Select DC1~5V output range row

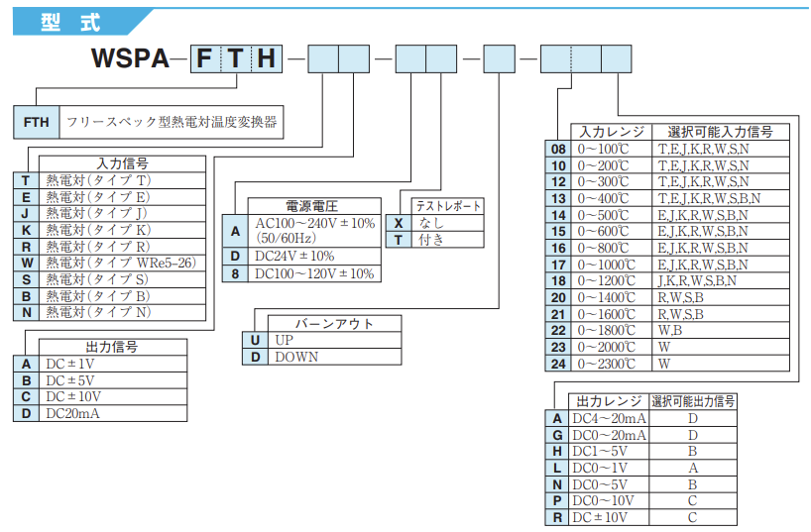pos(641,452)
